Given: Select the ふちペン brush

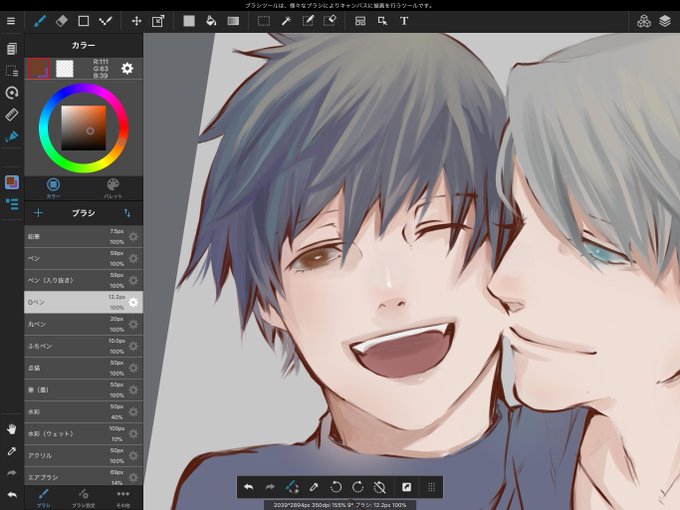Looking at the screenshot, I should [83, 346].
